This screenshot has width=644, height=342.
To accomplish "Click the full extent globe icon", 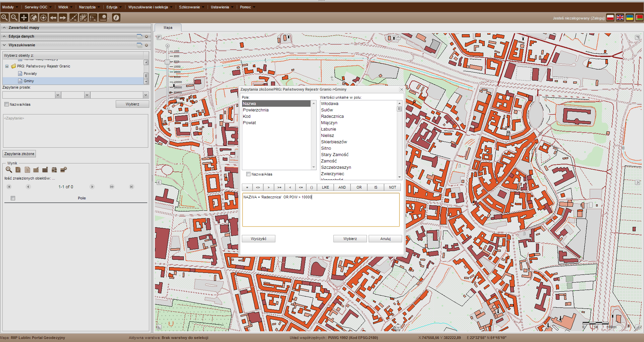I will click(34, 17).
